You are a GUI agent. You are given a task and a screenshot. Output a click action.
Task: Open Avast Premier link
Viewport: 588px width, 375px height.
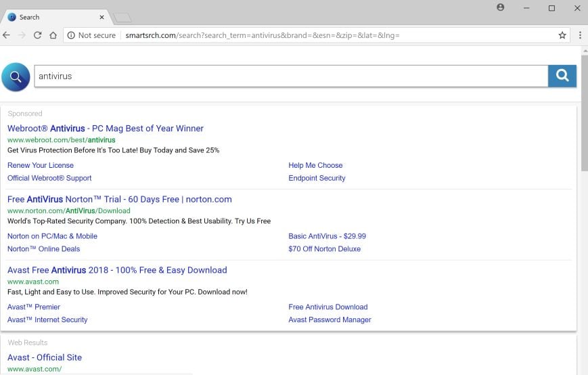click(x=34, y=307)
